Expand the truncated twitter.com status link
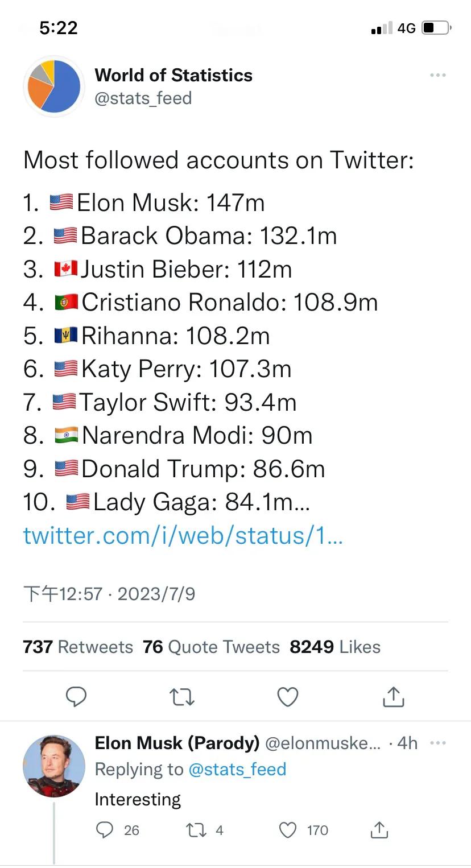The width and height of the screenshot is (471, 868). pyautogui.click(x=182, y=535)
